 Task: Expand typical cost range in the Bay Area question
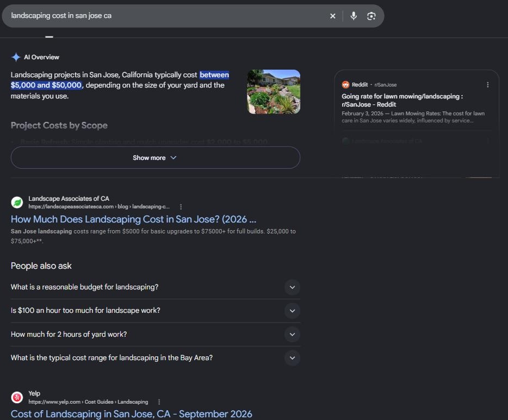[x=155, y=358]
